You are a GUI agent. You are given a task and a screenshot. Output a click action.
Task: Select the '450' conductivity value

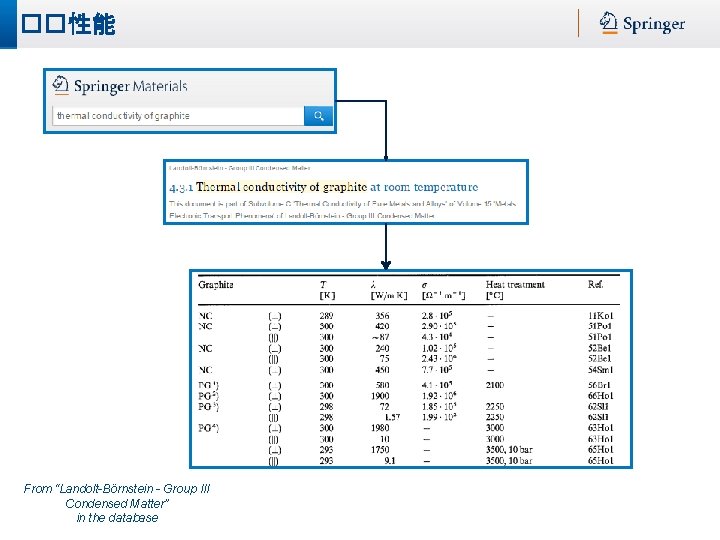[382, 370]
